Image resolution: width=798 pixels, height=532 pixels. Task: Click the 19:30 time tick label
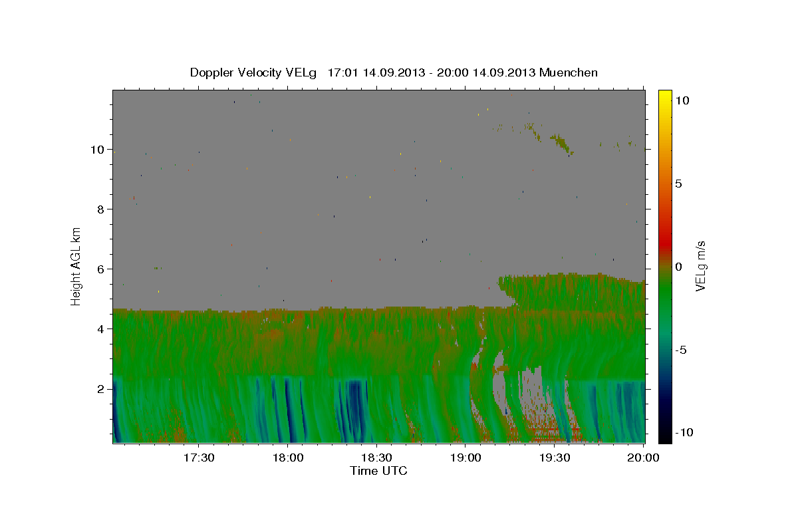[555, 458]
